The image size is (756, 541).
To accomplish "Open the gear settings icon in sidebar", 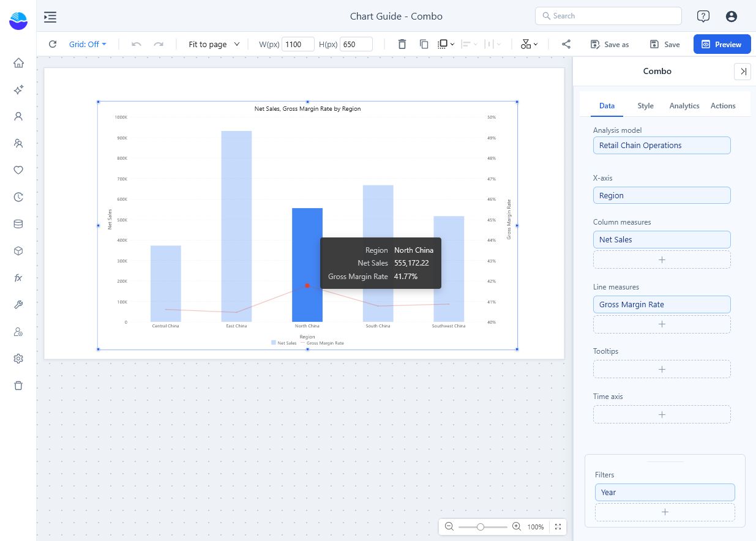I will [18, 359].
